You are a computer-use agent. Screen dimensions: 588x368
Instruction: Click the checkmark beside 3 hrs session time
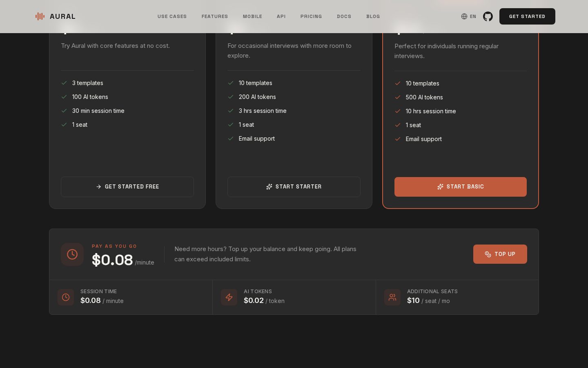(x=231, y=111)
